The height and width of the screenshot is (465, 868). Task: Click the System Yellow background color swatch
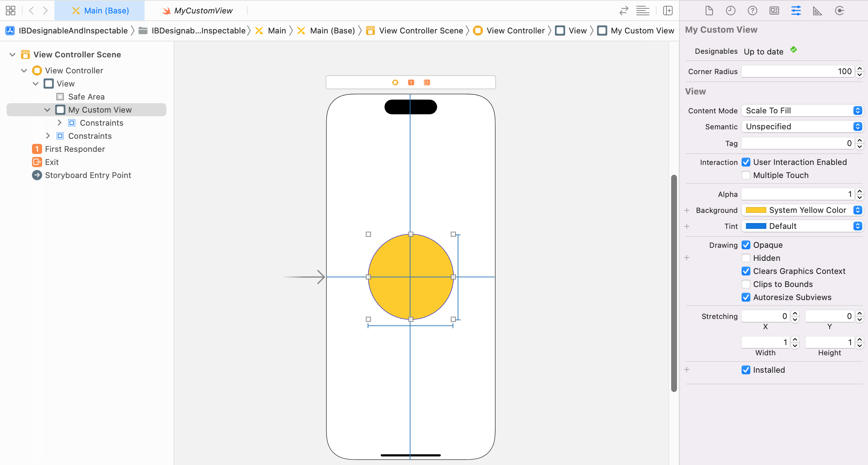tap(756, 210)
